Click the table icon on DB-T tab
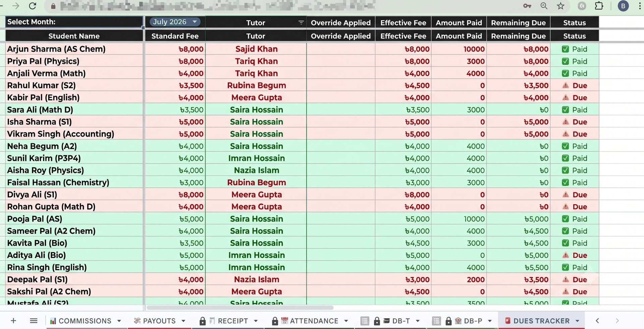Screen dimensions: 644x329 click(x=365, y=321)
